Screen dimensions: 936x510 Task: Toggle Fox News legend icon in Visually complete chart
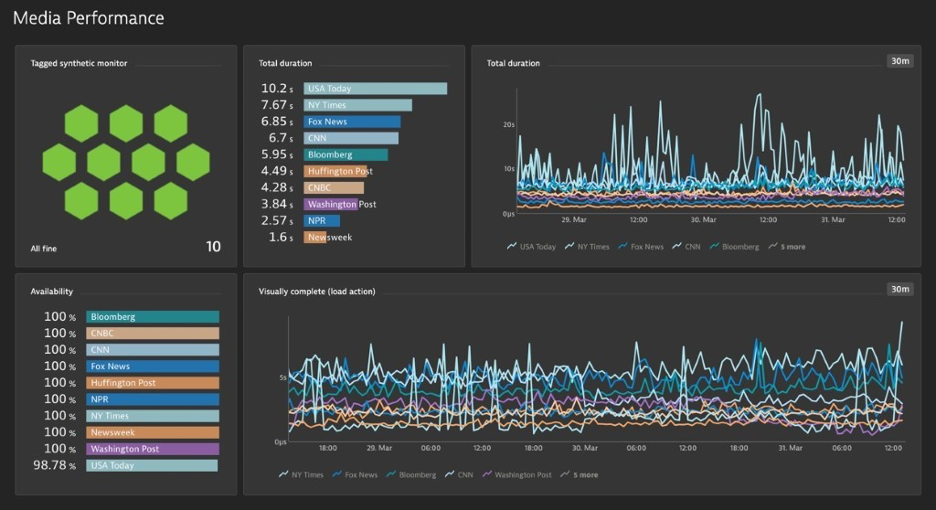coord(337,474)
